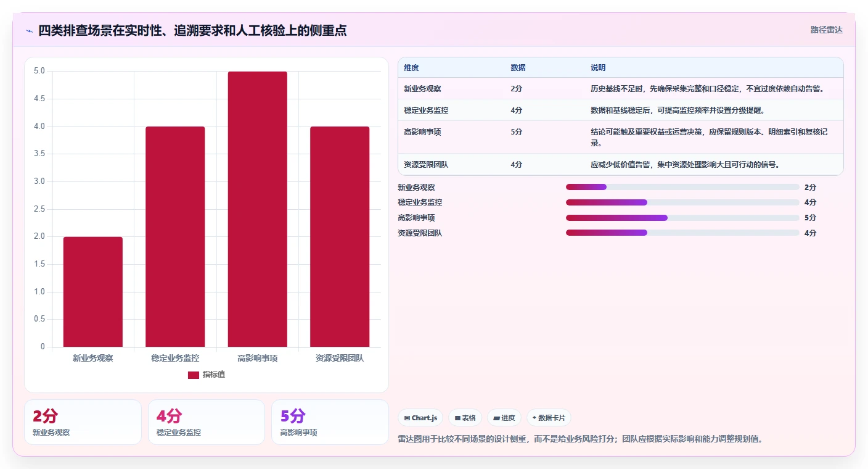Open the 2分 新业务观察 data card
This screenshot has height=469, width=868.
coord(83,422)
